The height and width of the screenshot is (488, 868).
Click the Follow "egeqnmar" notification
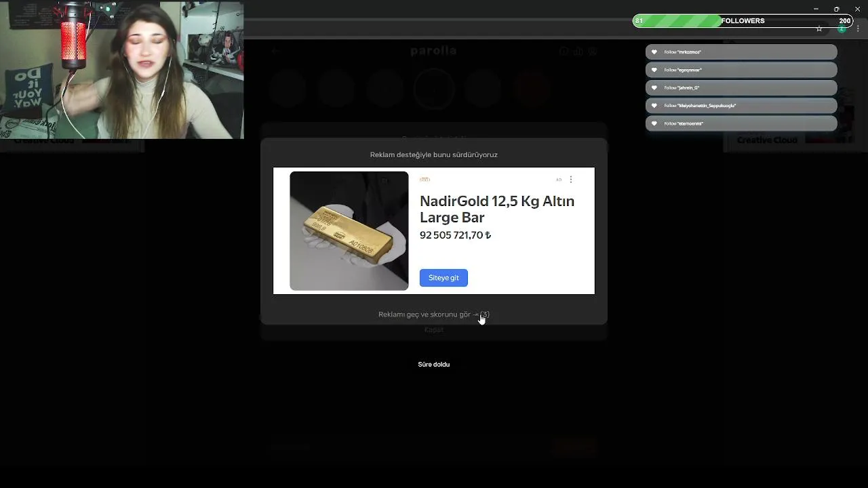(x=741, y=70)
